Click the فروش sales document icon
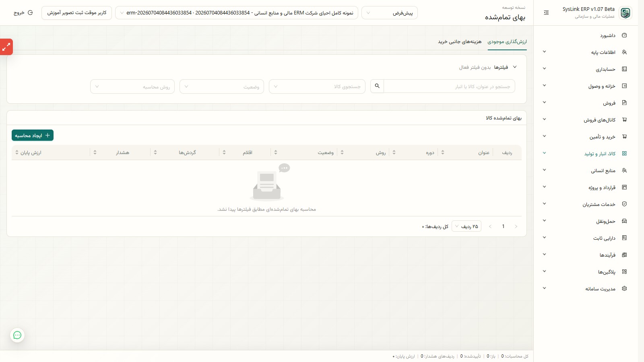 click(x=624, y=103)
